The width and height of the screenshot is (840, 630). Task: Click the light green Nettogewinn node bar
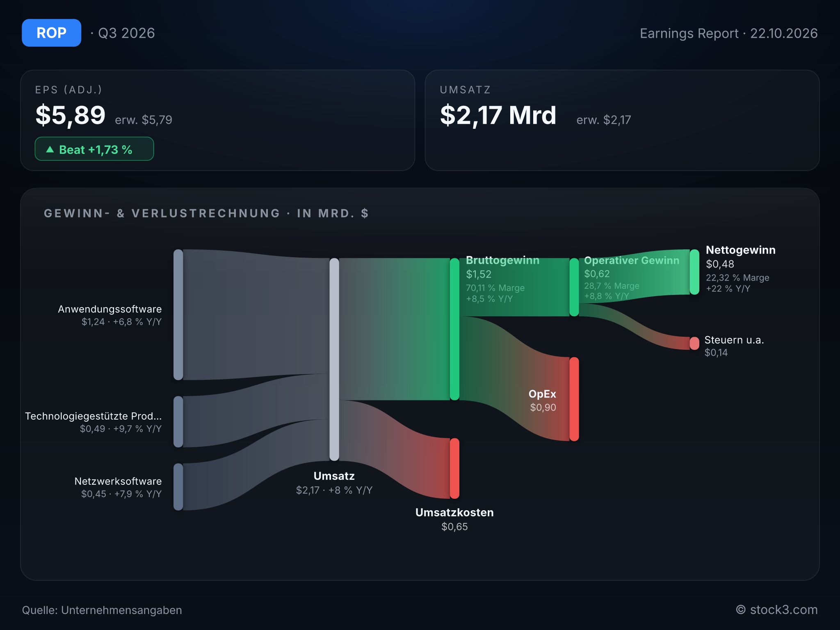click(694, 272)
